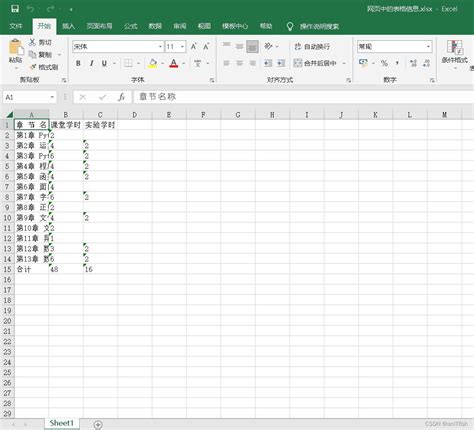474x430 pixels.
Task: Apply yellow fill color bucket
Action: (x=153, y=63)
